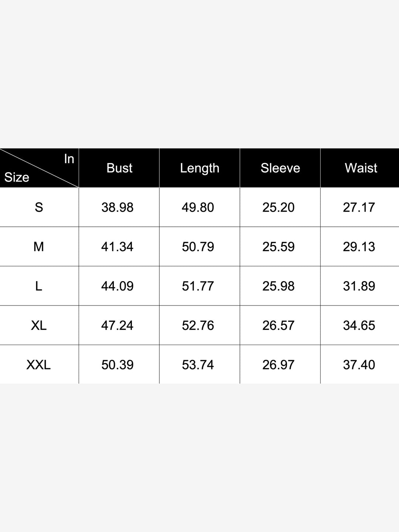Click the 44.09 bust value for L

117,286
